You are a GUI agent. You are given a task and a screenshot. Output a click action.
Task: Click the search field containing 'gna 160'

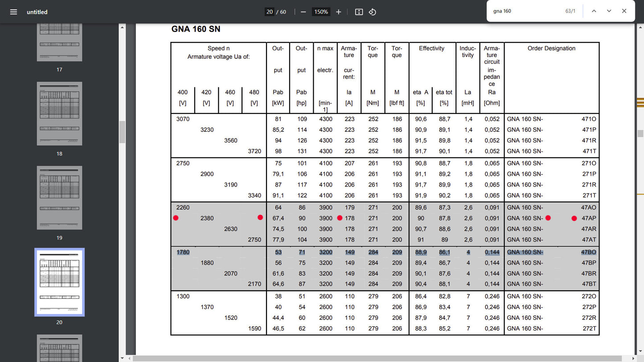coord(526,11)
